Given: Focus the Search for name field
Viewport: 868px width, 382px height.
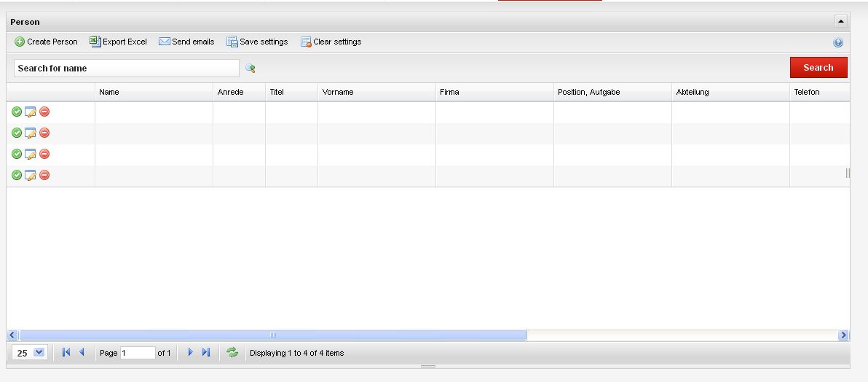Looking at the screenshot, I should click(x=127, y=69).
